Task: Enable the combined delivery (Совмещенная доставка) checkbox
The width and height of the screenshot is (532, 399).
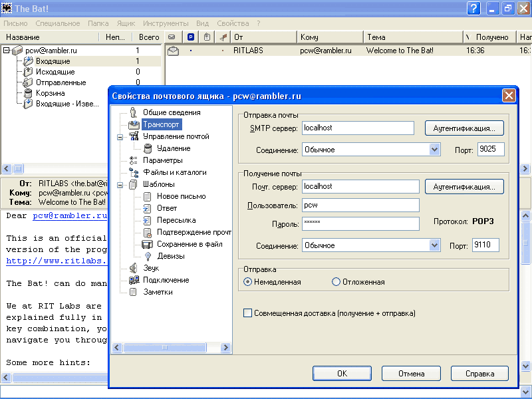Action: coord(247,313)
